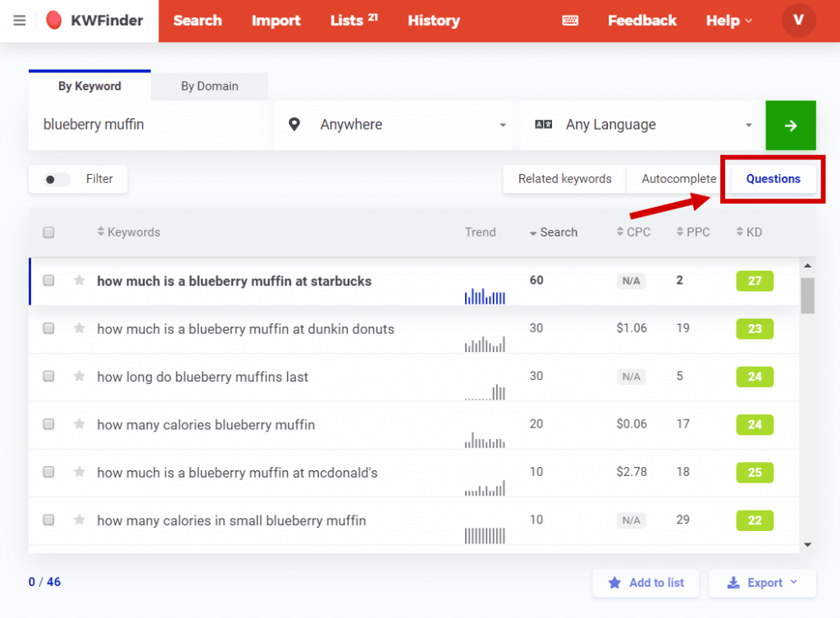Open your user account avatar menu
840x618 pixels.
click(x=798, y=21)
